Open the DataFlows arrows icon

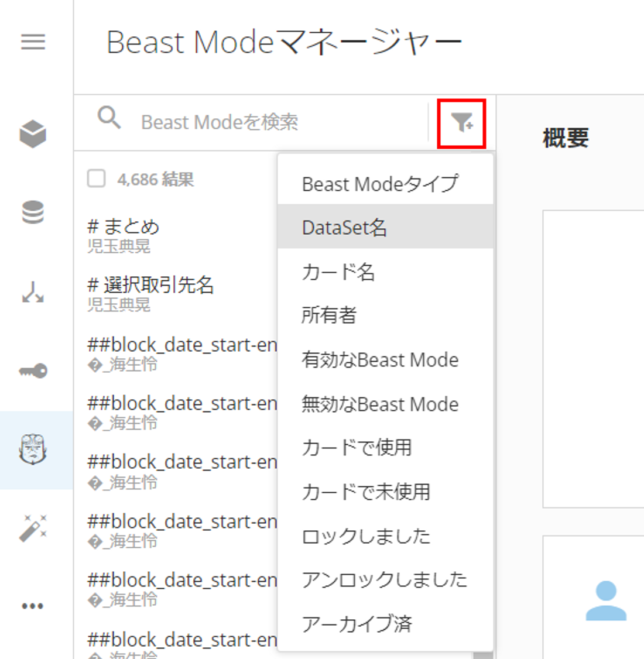tap(33, 292)
